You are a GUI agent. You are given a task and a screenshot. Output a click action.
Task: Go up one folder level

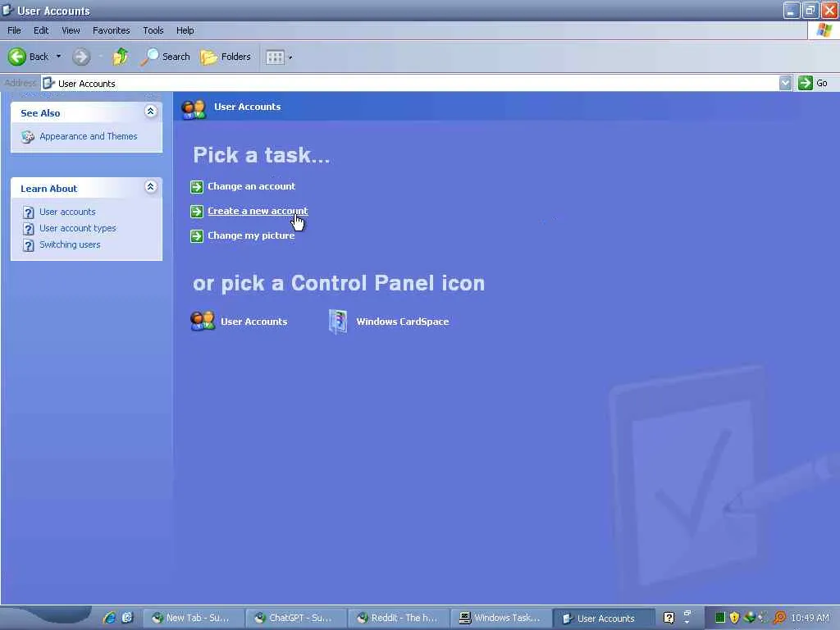(x=121, y=57)
